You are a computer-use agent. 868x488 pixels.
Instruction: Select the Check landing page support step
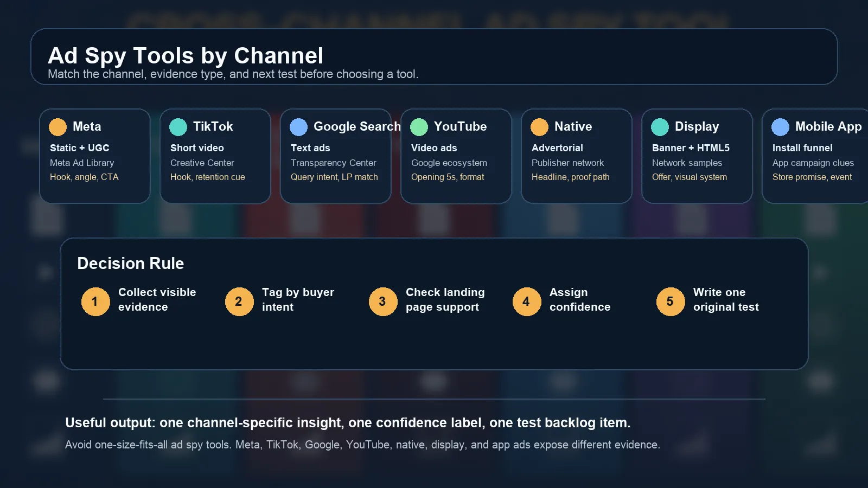tap(445, 299)
